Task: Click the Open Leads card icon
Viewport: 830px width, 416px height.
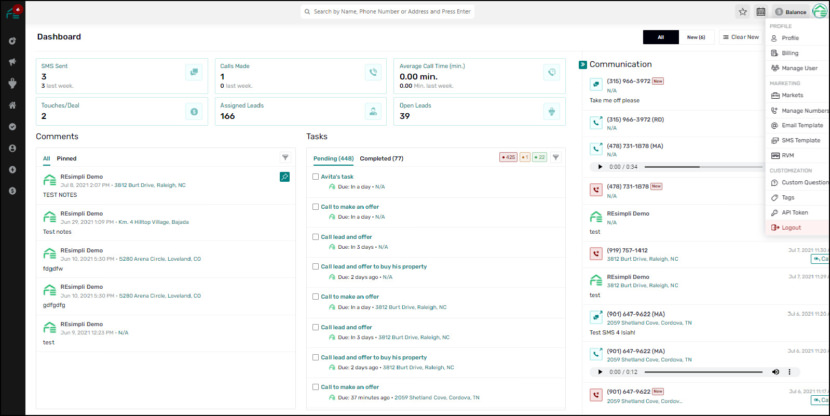Action: pyautogui.click(x=552, y=112)
